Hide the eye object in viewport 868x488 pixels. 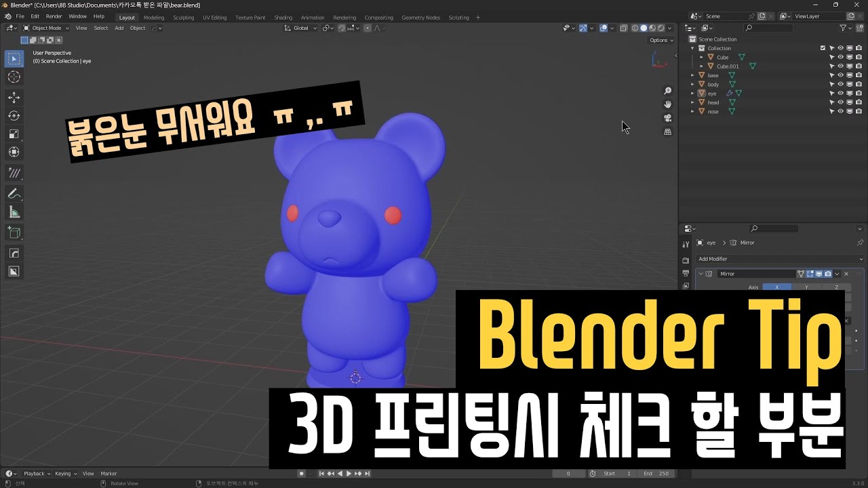840,94
